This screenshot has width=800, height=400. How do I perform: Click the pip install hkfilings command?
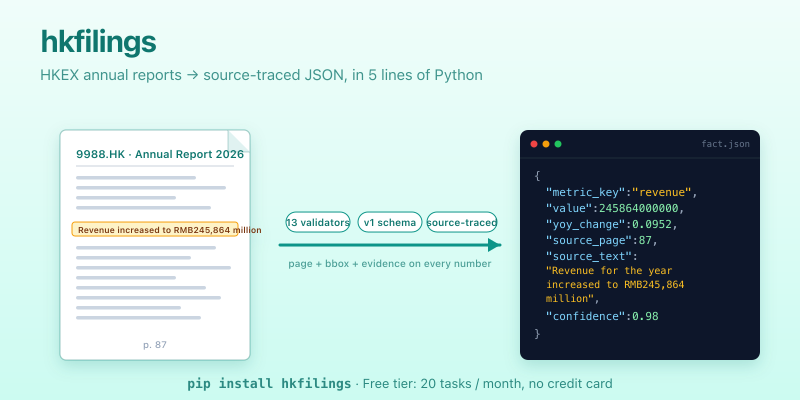tap(269, 384)
